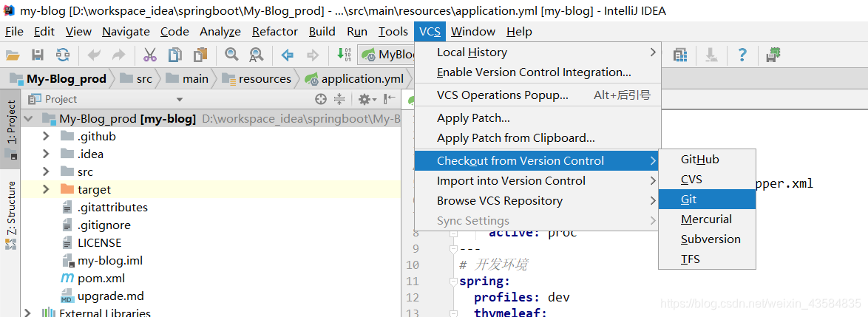The image size is (868, 317).
Task: Fold the spring block in editor gutter
Action: (454, 282)
